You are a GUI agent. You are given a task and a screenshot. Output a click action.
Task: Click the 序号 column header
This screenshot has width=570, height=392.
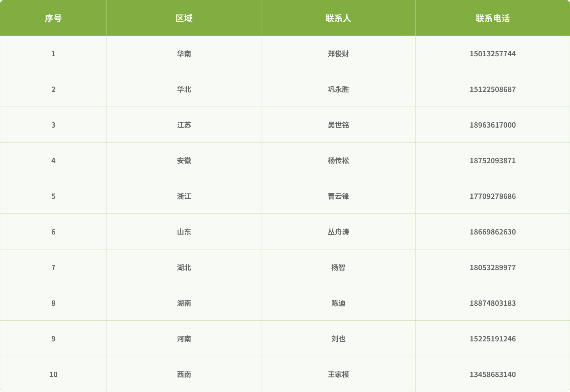pyautogui.click(x=53, y=18)
